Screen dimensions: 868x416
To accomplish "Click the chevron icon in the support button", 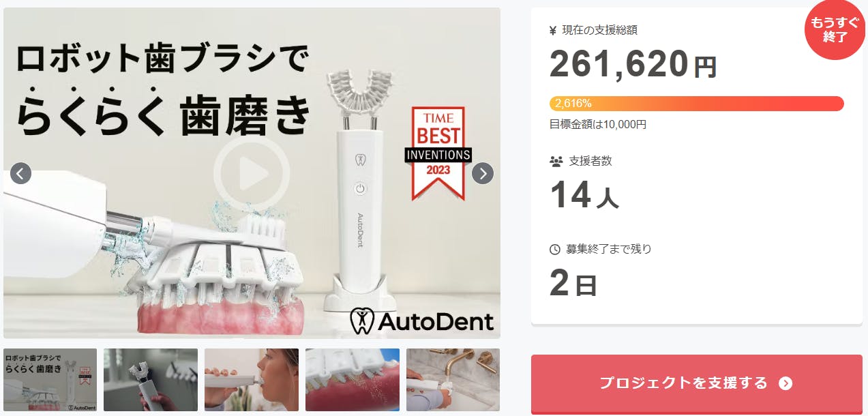I will tap(785, 383).
